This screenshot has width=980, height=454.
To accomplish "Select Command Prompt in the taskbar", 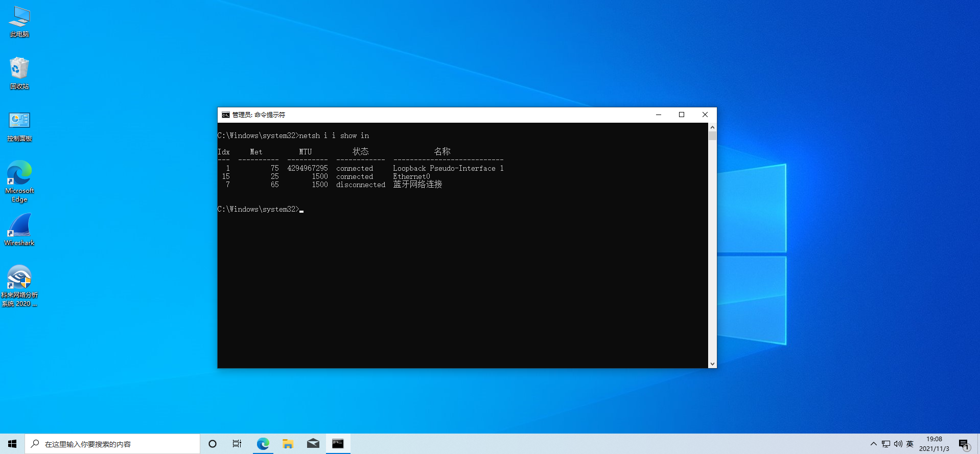I will click(338, 444).
